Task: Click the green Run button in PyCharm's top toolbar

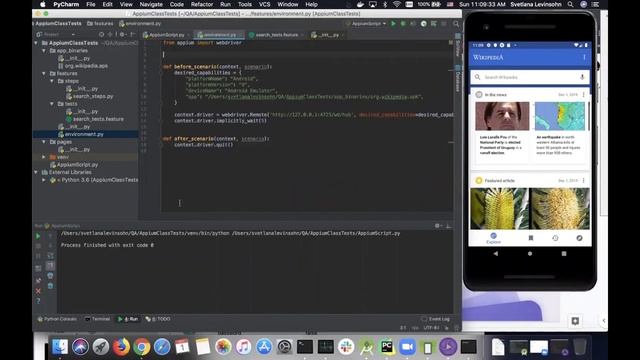Action: (x=393, y=24)
